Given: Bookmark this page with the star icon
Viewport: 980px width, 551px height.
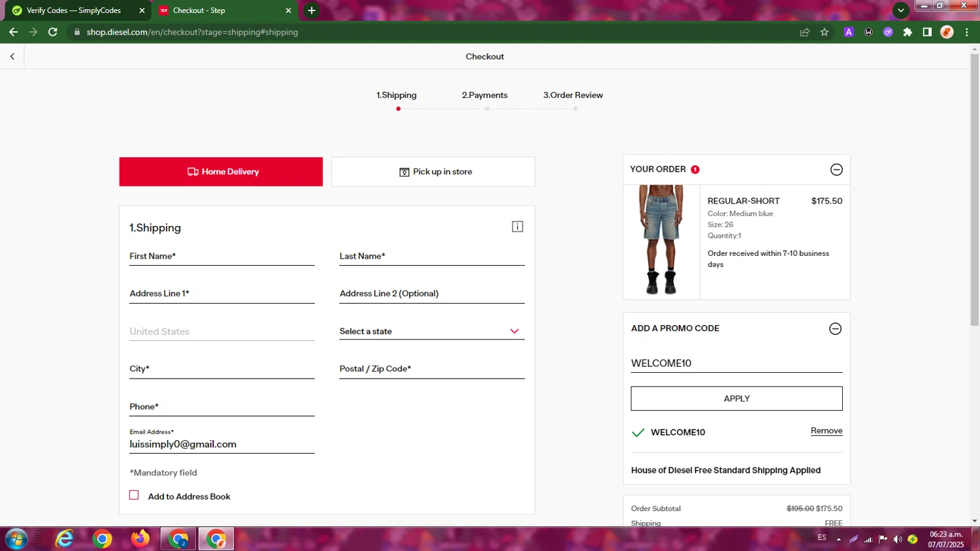Looking at the screenshot, I should point(825,32).
